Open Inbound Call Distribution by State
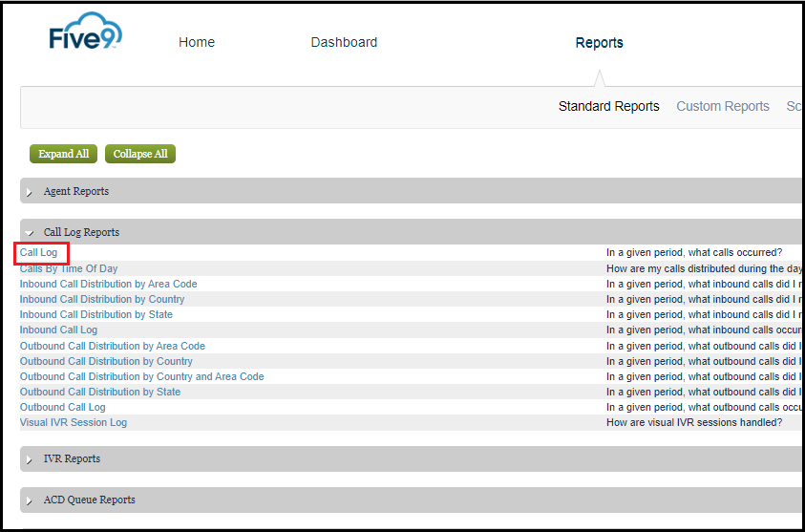Image resolution: width=805 pixels, height=532 pixels. [96, 314]
